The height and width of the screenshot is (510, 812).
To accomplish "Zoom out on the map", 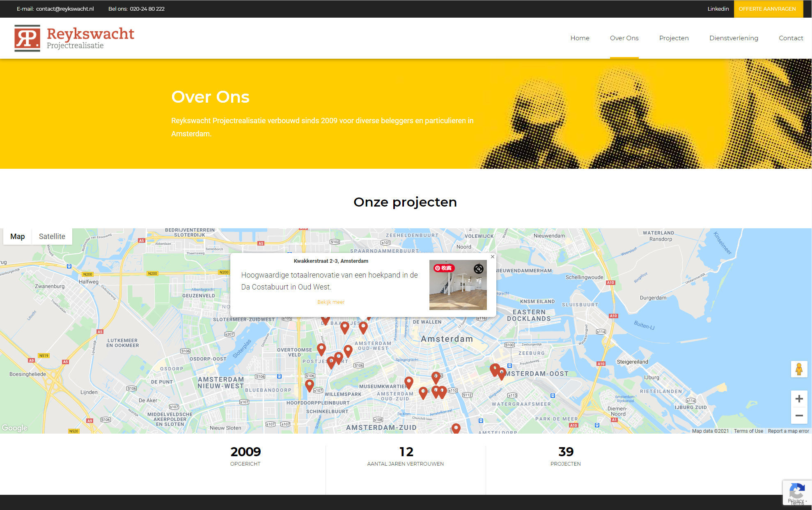I will coord(799,416).
